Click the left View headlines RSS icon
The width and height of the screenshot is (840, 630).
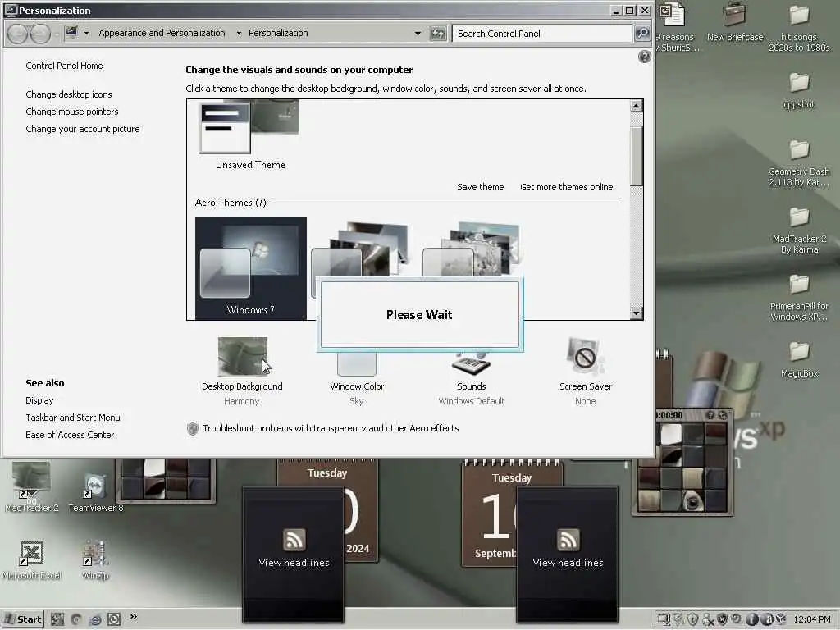click(x=294, y=540)
